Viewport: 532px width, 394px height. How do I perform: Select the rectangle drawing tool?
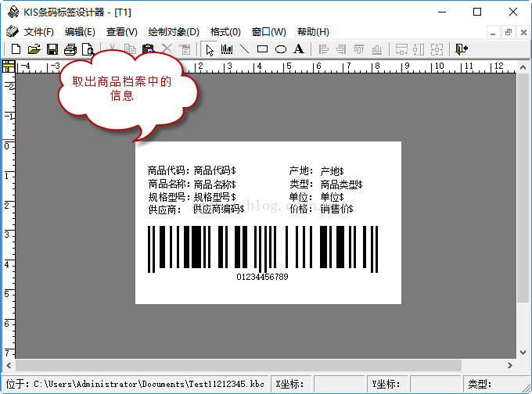[x=262, y=49]
